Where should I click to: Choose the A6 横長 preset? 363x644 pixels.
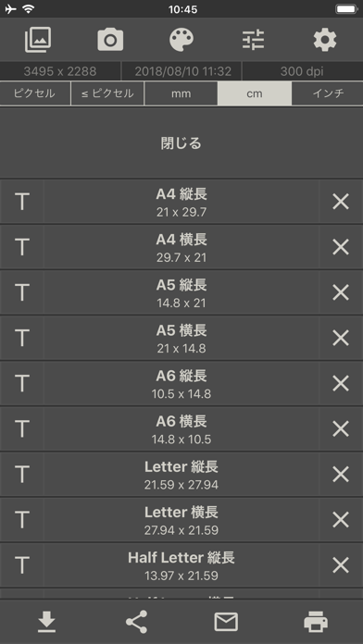181,429
